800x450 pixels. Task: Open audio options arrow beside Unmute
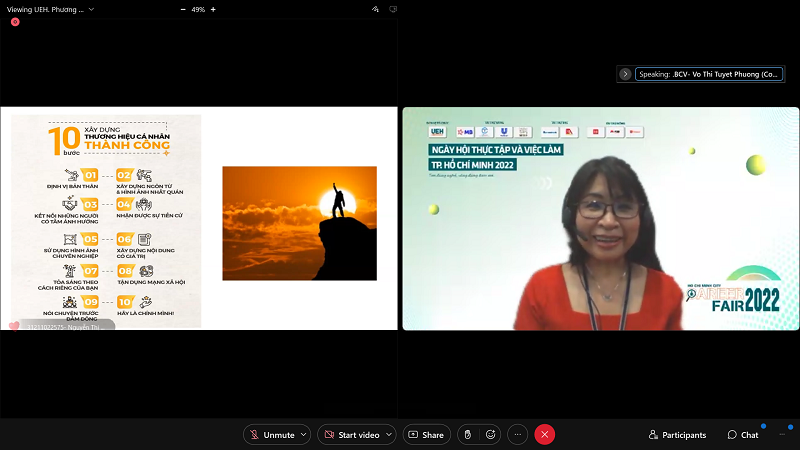pyautogui.click(x=304, y=435)
